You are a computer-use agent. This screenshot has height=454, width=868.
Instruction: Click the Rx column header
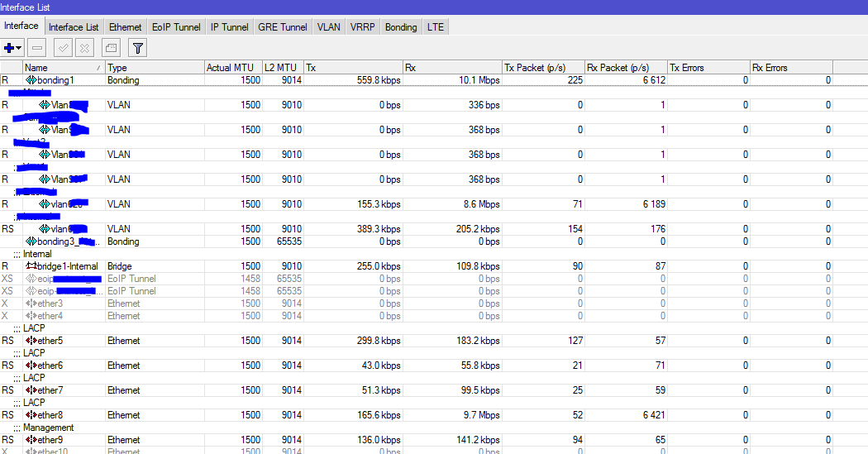pos(453,68)
